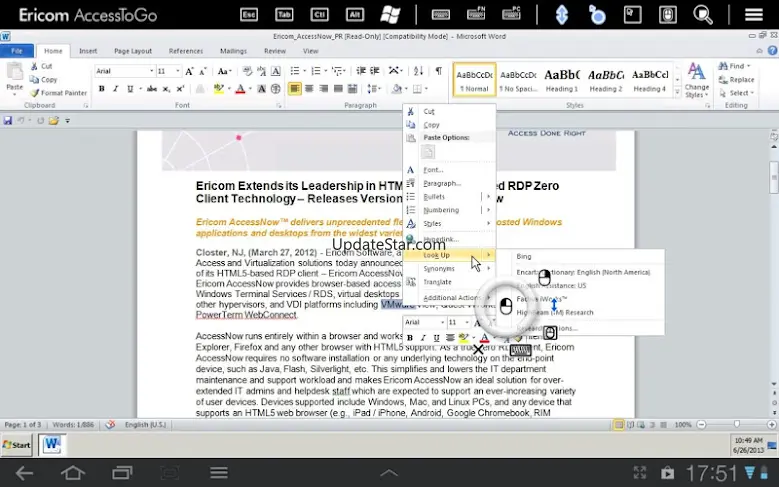Open the Customize Quick Access Toolbar dropdown
The image size is (779, 487).
pos(68,121)
